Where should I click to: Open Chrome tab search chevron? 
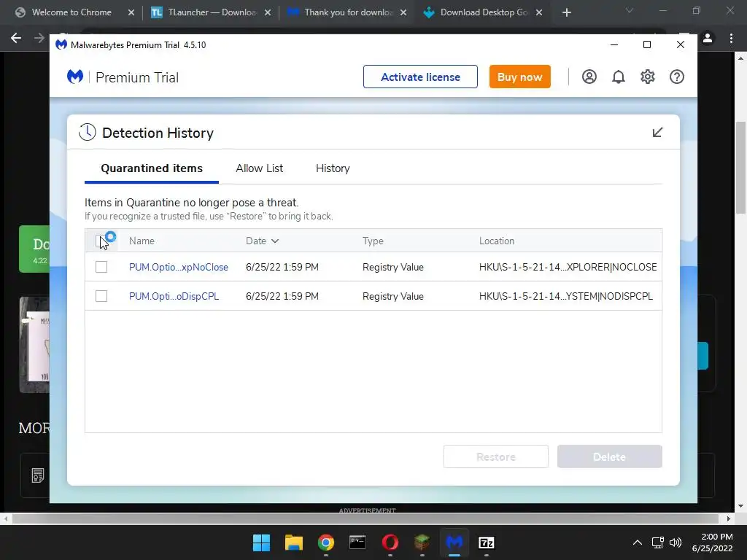(x=630, y=10)
